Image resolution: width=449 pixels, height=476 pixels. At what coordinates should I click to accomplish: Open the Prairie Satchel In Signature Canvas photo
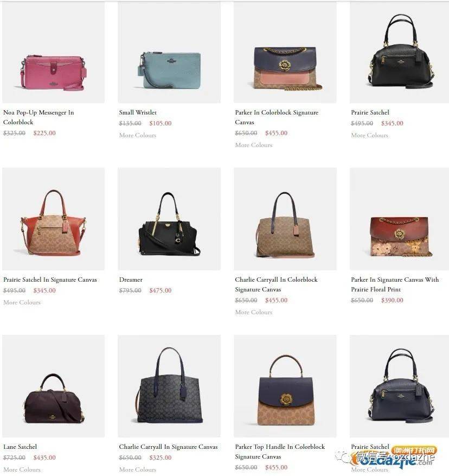point(53,219)
